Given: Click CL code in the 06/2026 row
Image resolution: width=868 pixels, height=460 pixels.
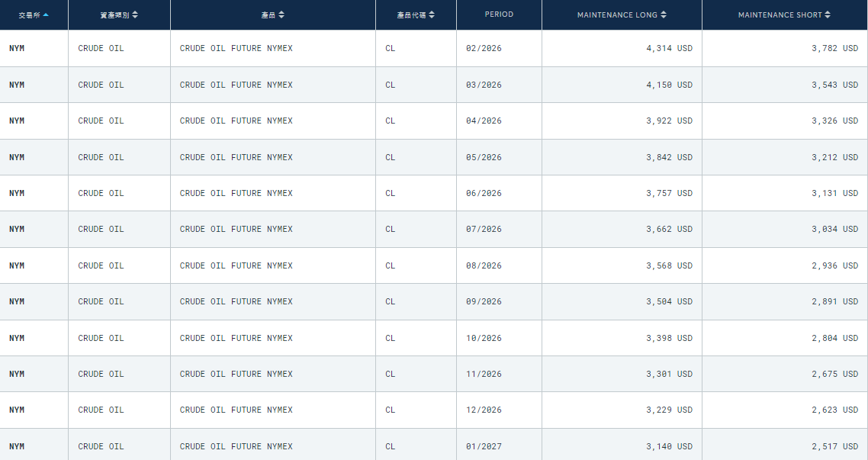Looking at the screenshot, I should coord(390,193).
